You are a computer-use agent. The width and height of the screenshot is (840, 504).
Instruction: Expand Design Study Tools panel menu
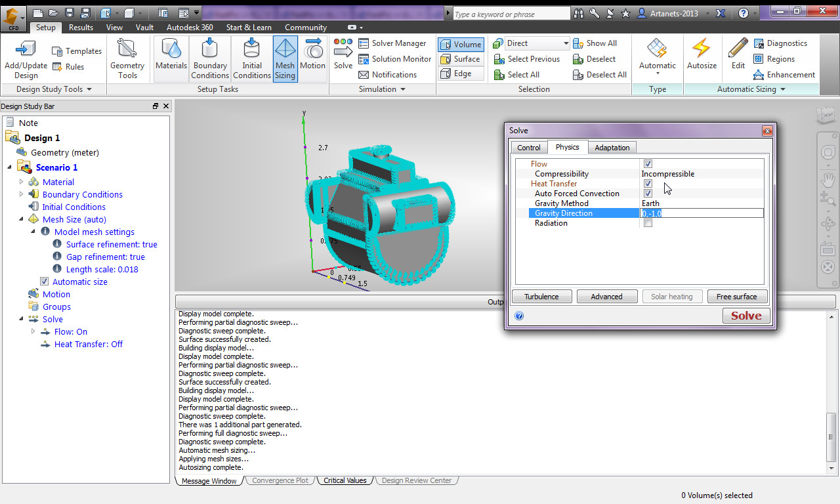pos(89,89)
